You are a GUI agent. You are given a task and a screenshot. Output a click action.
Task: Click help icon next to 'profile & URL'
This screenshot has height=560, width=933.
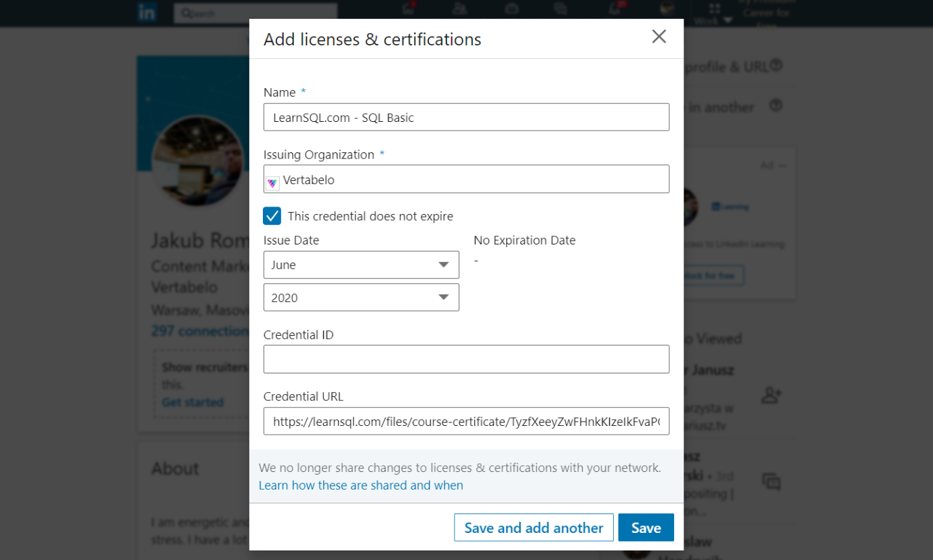pos(776,66)
